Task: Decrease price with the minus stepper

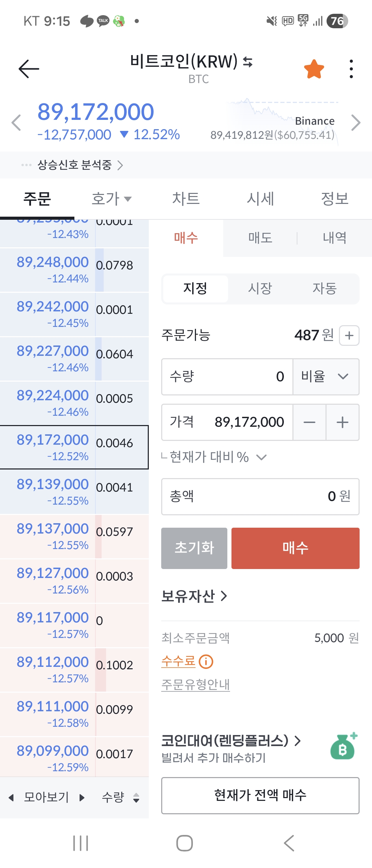Action: pyautogui.click(x=309, y=422)
